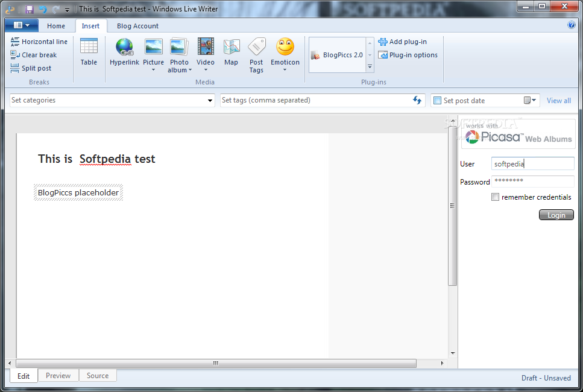Check remember credentials

495,197
